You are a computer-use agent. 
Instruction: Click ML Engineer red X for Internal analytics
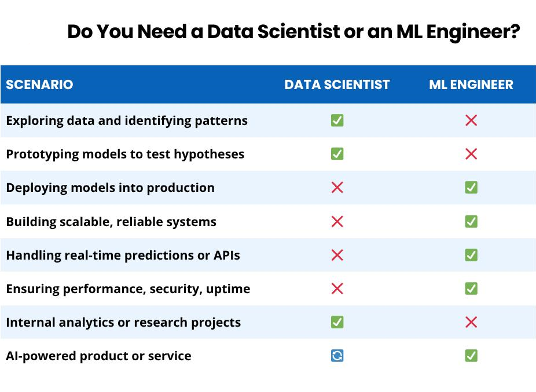tap(471, 322)
